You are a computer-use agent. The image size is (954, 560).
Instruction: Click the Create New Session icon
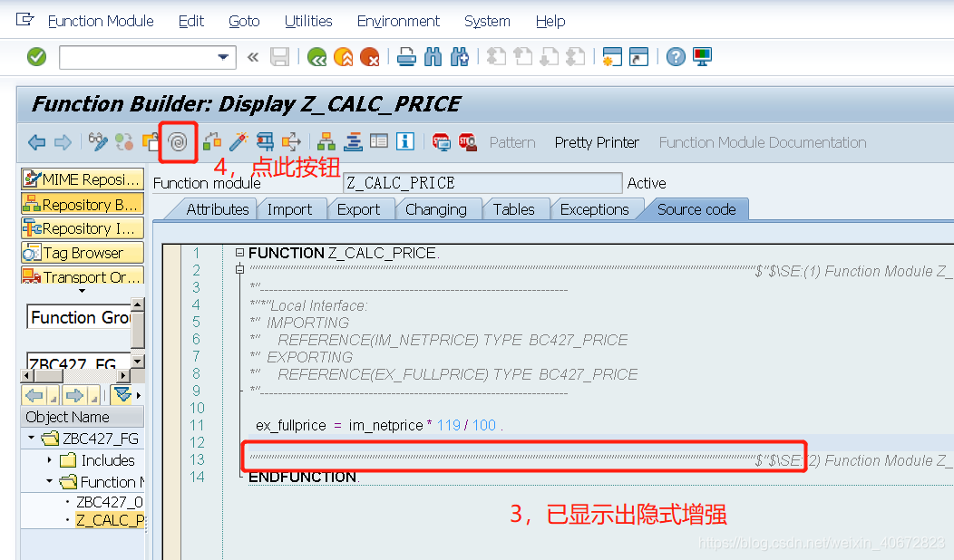coord(611,57)
